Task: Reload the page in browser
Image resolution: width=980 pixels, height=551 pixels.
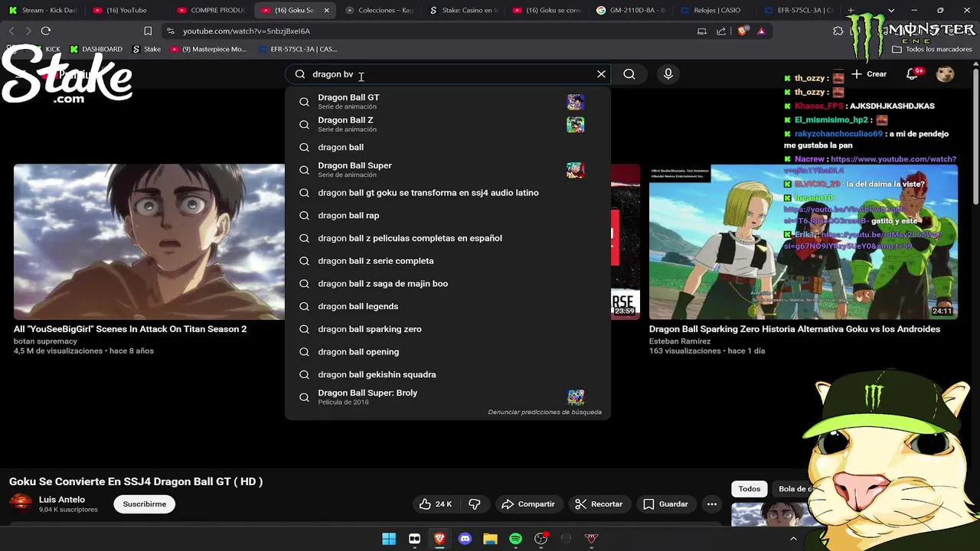Action: [x=46, y=31]
